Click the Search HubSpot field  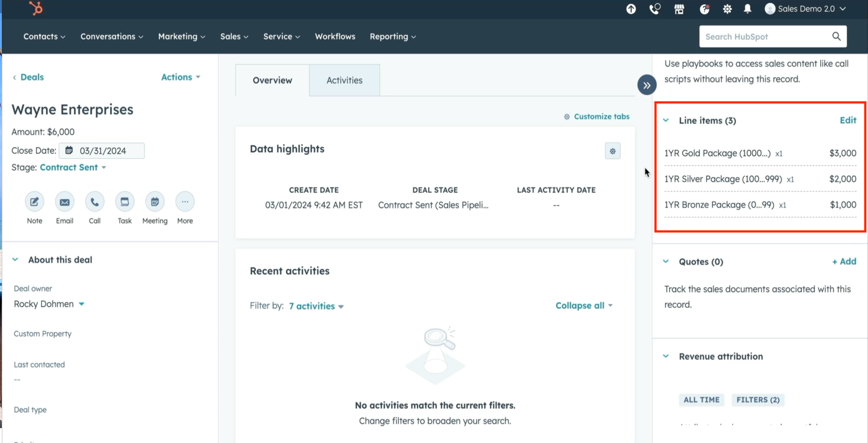click(x=767, y=37)
